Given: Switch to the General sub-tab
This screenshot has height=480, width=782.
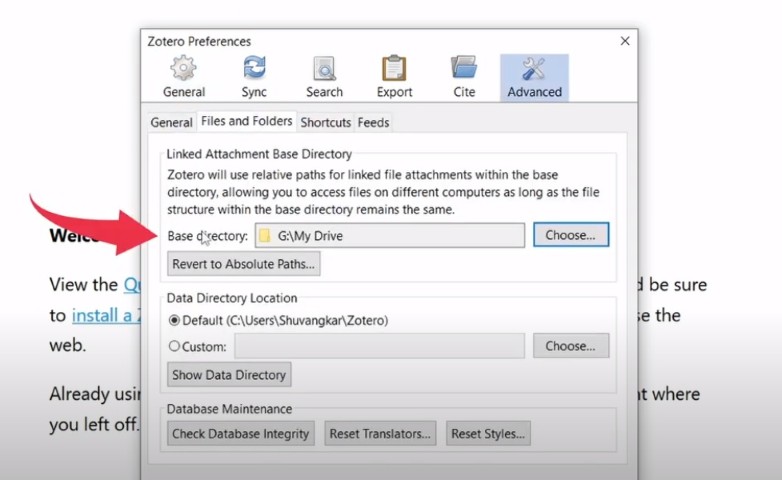Looking at the screenshot, I should tap(171, 122).
